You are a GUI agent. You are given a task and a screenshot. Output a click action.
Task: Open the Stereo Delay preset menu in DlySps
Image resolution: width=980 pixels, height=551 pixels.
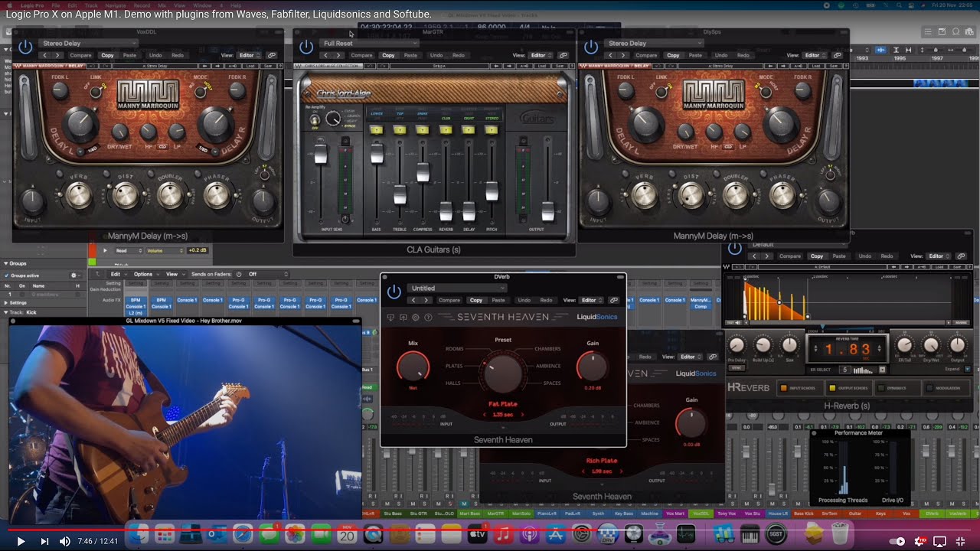click(653, 43)
